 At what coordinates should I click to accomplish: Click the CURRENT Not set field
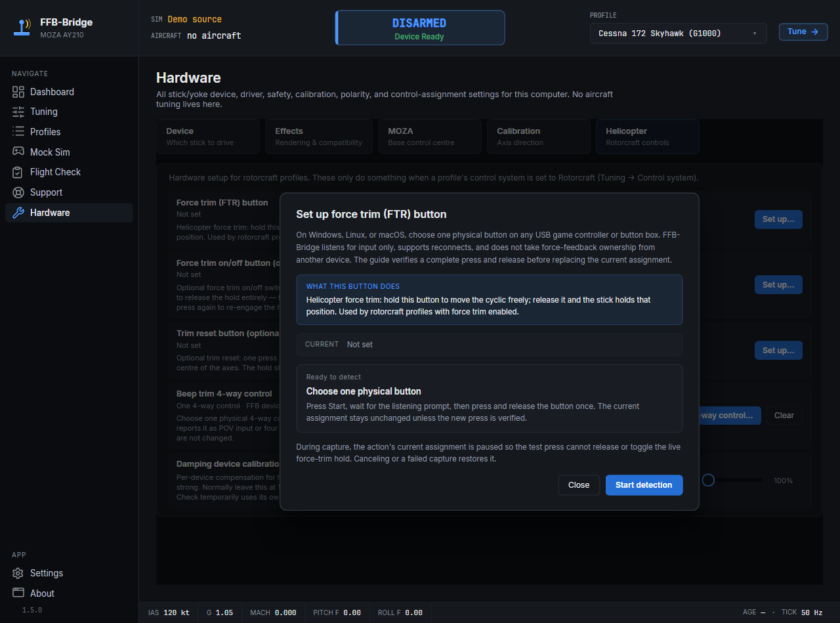[490, 345]
